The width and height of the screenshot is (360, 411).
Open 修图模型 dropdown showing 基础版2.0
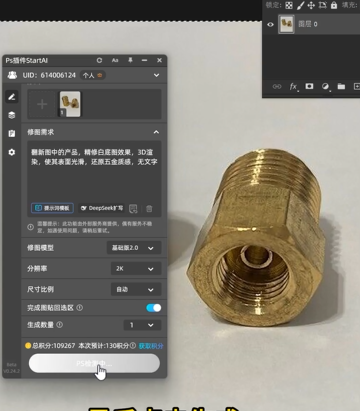coord(134,248)
